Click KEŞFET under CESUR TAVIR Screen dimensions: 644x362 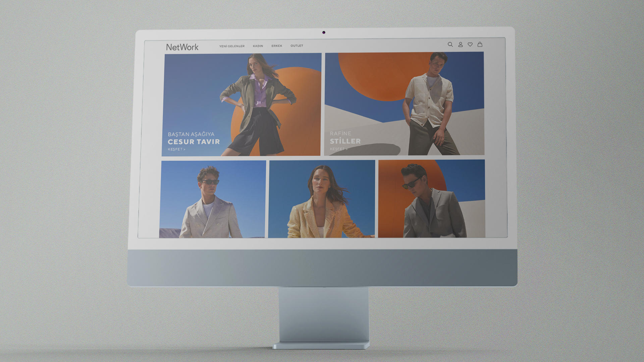coord(176,149)
